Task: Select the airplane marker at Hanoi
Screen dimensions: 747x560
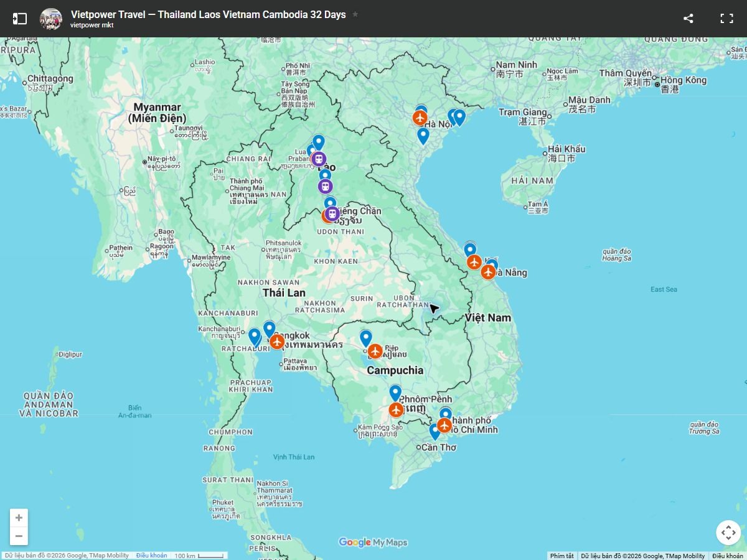Action: 420,117
